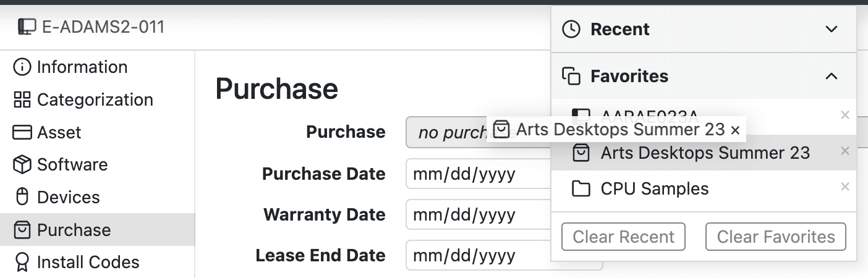Select CPU Samples folder favorite
This screenshot has height=278, width=868.
click(654, 188)
